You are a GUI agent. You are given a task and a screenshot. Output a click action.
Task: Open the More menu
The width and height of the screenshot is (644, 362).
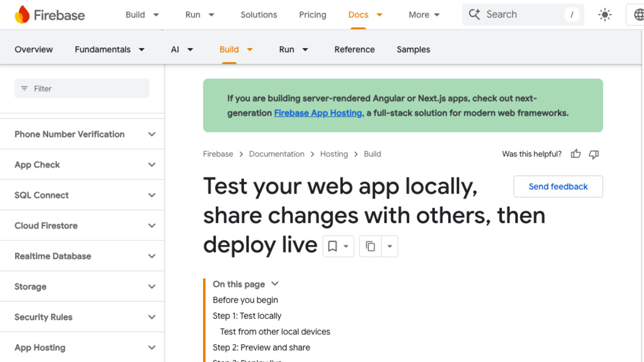[x=424, y=15]
